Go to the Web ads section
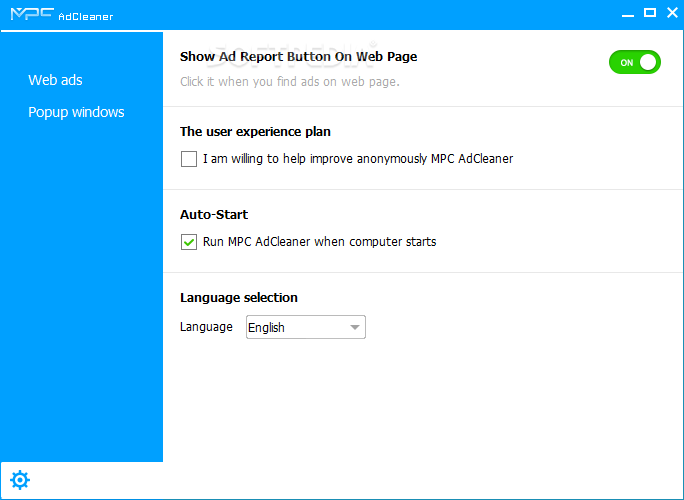The width and height of the screenshot is (684, 500). pos(55,80)
